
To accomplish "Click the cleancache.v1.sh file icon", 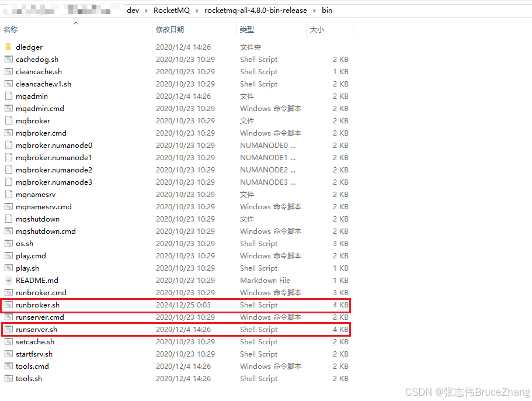I will click(9, 84).
